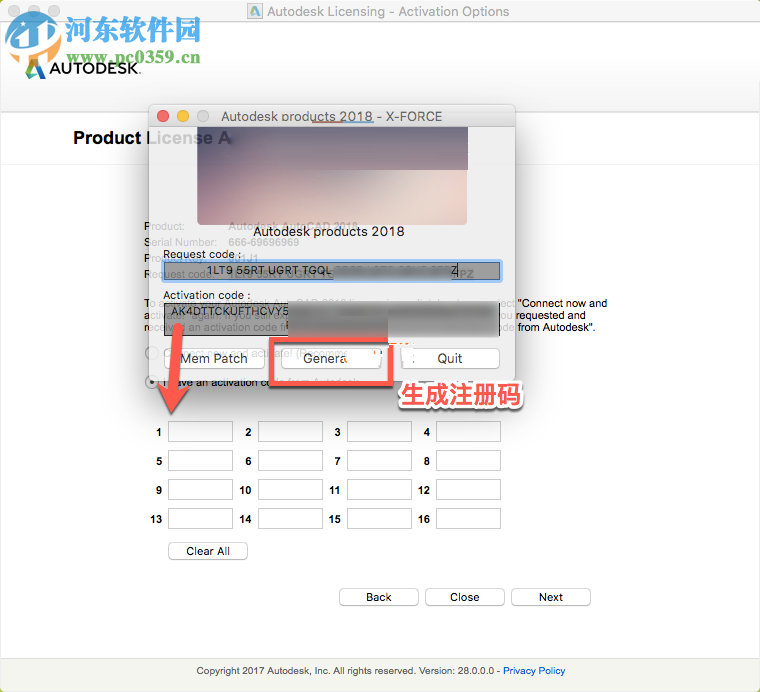Focus activation code box 2
760x692 pixels.
pyautogui.click(x=290, y=431)
